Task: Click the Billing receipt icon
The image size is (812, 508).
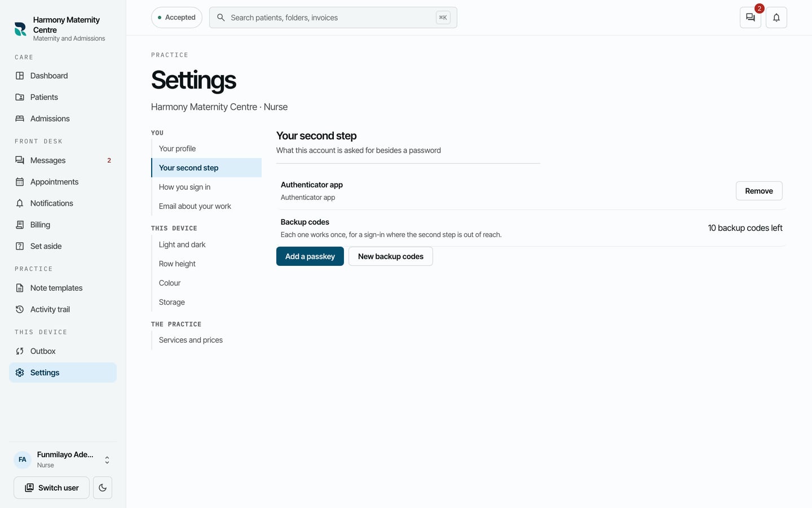Action: pos(20,225)
